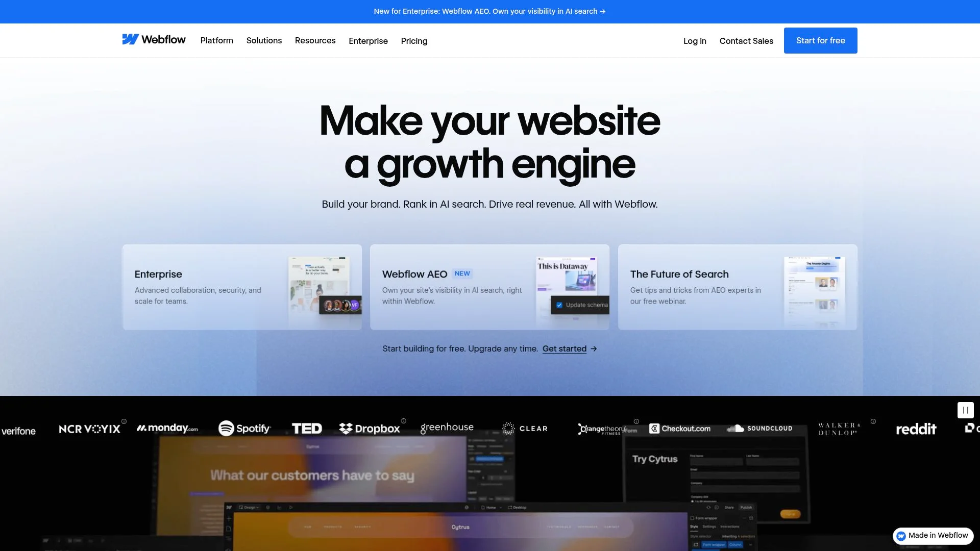Viewport: 980px width, 551px height.
Task: Pause the logo carousel
Action: tap(965, 410)
